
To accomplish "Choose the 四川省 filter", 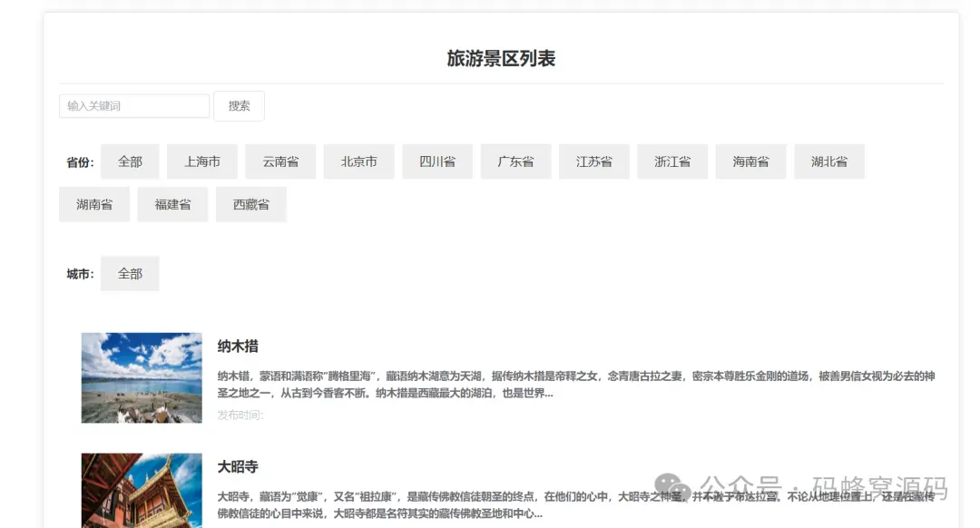I will click(437, 161).
